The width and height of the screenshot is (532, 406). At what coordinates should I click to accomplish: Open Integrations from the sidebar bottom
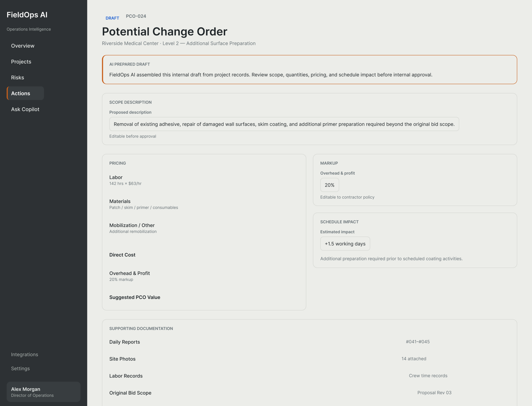tap(25, 355)
